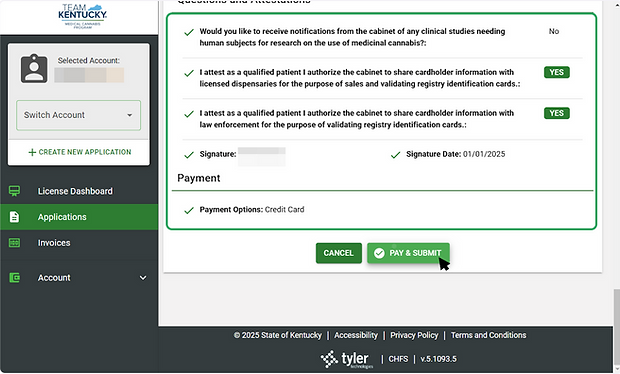Click the checkmark beside clinical studies question
This screenshot has height=374, width=620.
click(189, 32)
